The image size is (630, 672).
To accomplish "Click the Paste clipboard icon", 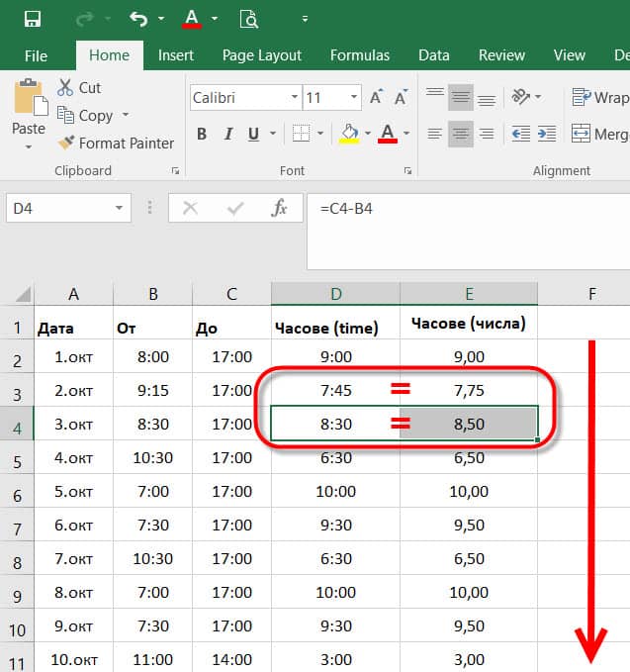I will (31, 97).
